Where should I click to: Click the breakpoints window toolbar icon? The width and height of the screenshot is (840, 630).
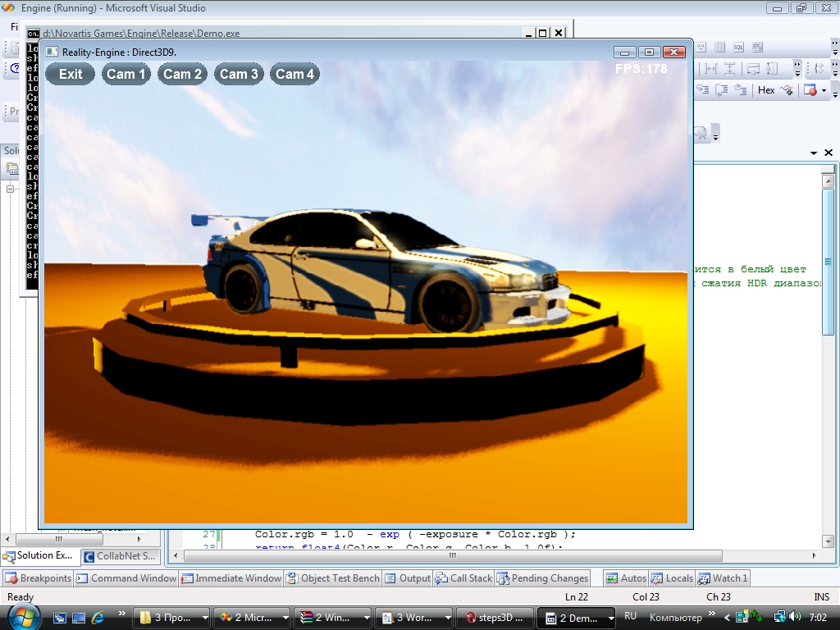pyautogui.click(x=810, y=90)
